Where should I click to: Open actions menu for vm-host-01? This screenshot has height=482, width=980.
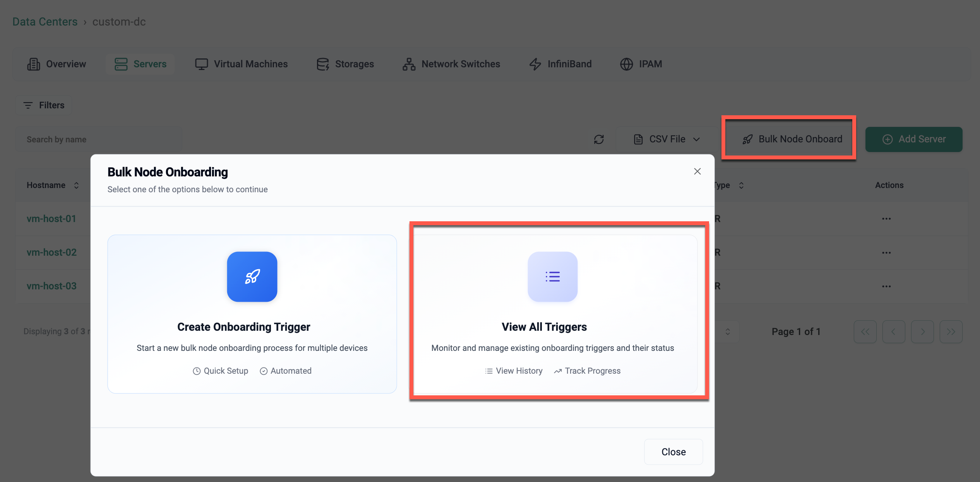pyautogui.click(x=886, y=219)
